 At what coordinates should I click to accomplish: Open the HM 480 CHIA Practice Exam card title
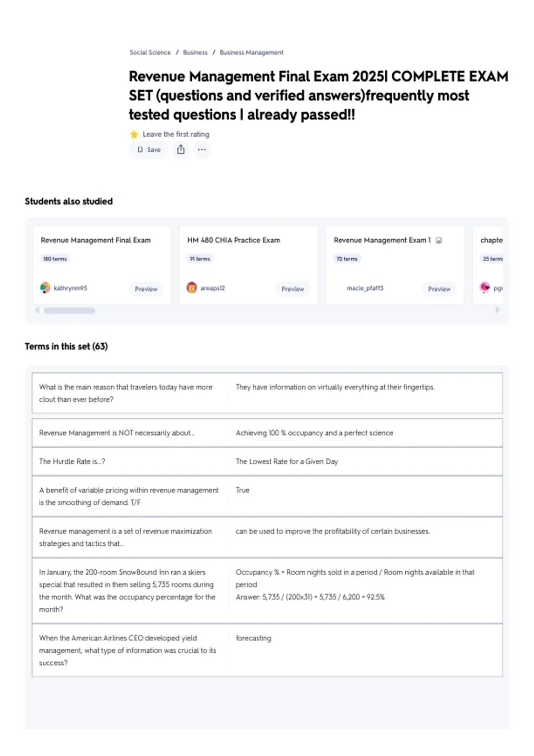point(234,240)
